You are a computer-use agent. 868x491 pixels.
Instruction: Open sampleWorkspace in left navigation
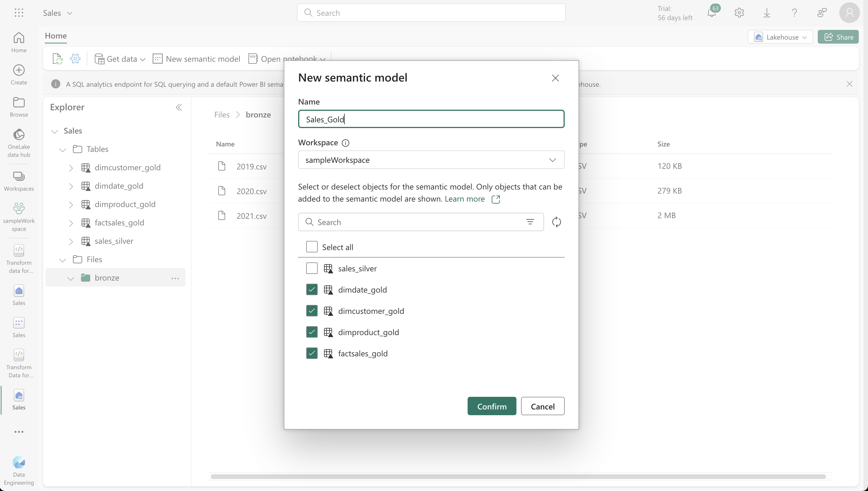pyautogui.click(x=19, y=217)
